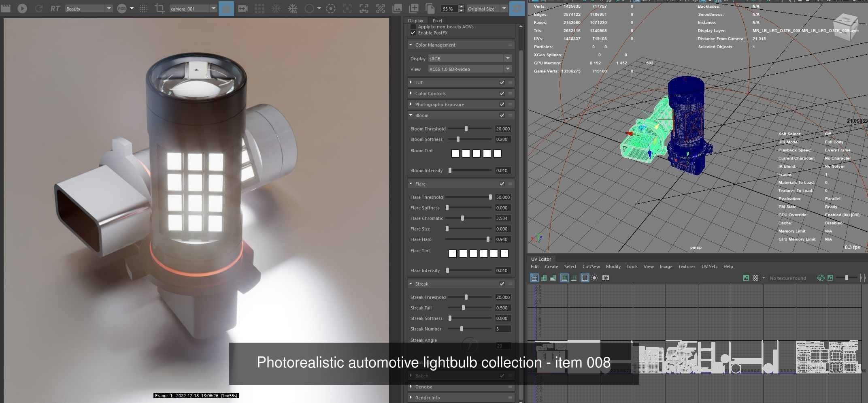This screenshot has width=868, height=403.
Task: Disable the Bloom checkbox
Action: (x=502, y=115)
